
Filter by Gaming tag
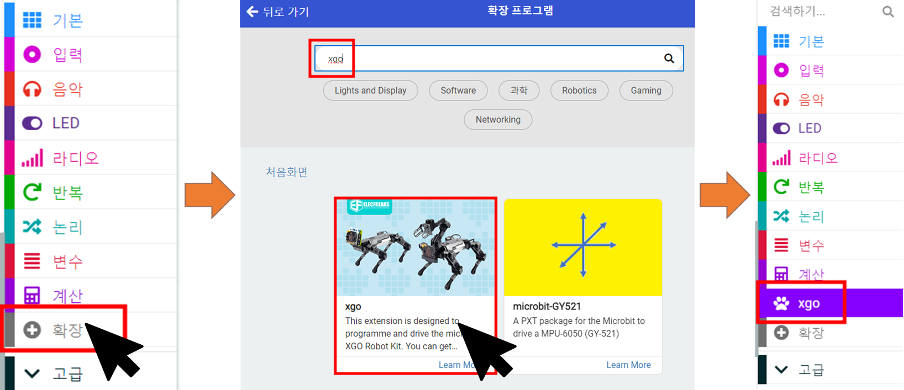[x=646, y=91]
